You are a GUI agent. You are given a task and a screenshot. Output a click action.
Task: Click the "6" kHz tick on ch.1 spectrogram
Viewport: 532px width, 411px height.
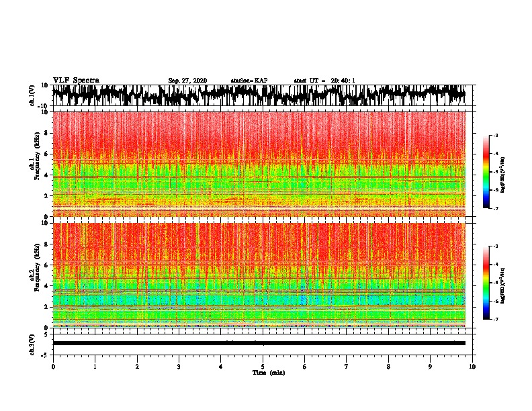46,154
